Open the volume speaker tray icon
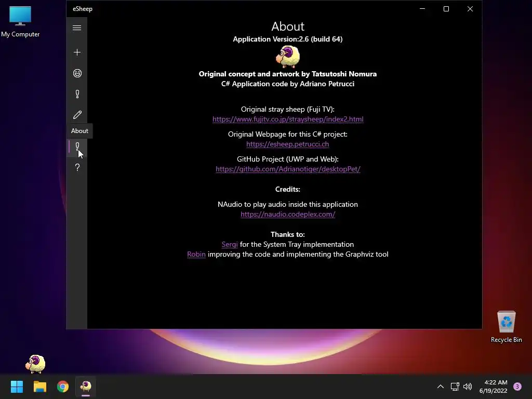The width and height of the screenshot is (532, 399). point(468,387)
